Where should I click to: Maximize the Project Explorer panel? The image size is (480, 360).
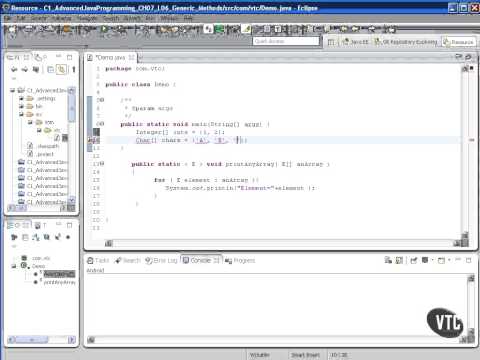tap(69, 57)
